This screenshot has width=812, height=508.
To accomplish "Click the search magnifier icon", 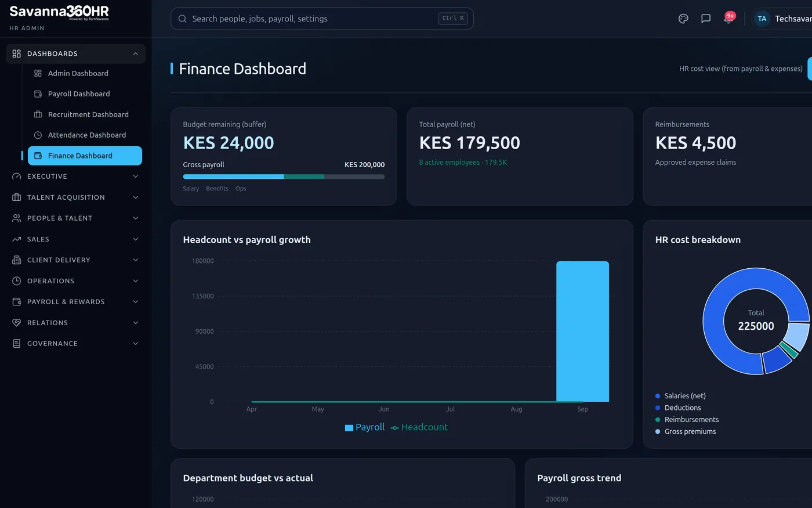I will pyautogui.click(x=182, y=19).
